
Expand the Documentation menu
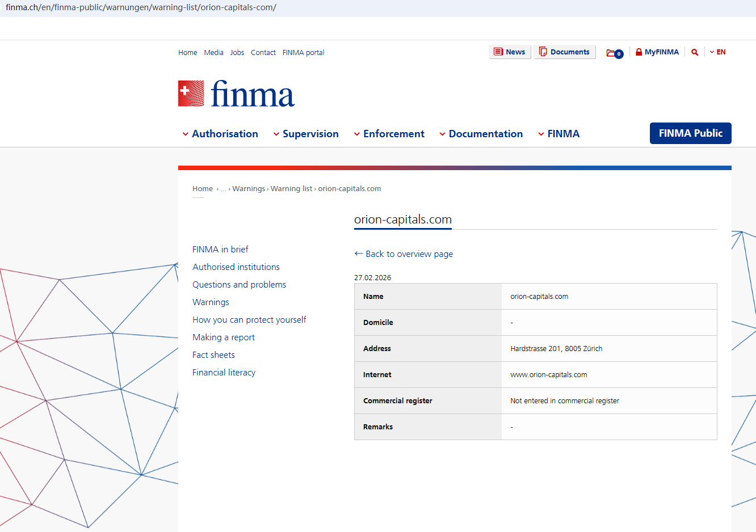[x=481, y=134]
